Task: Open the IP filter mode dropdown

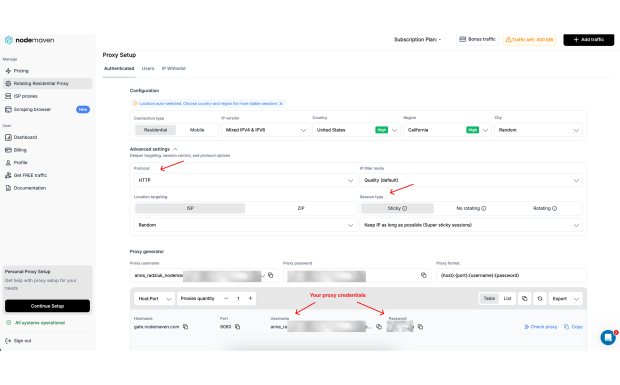Action: (x=471, y=180)
